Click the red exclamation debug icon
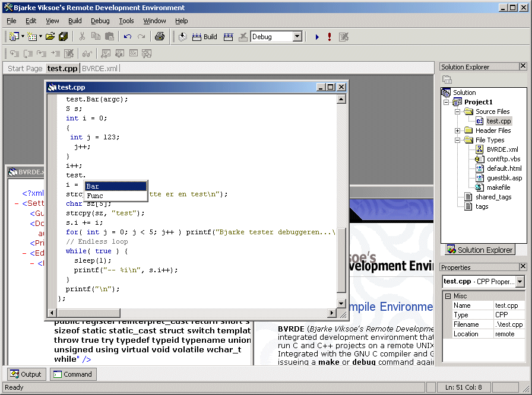 tap(330, 37)
